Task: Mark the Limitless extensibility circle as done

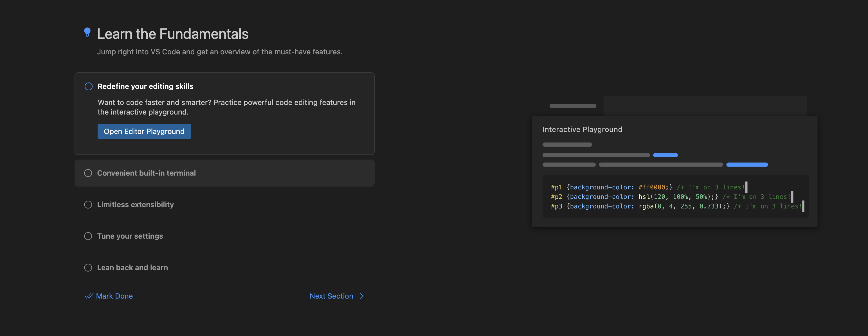Action: point(88,205)
